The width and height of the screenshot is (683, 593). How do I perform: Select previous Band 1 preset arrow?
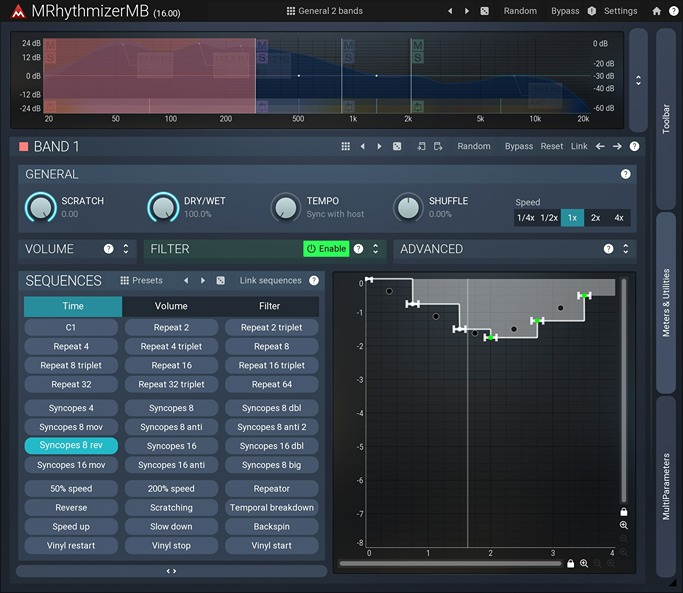362,146
